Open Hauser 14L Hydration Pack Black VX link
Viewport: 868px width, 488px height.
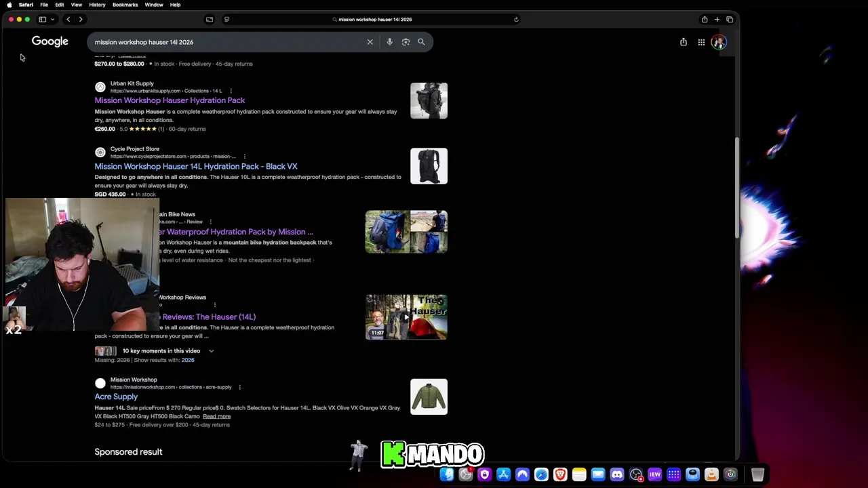tap(196, 166)
